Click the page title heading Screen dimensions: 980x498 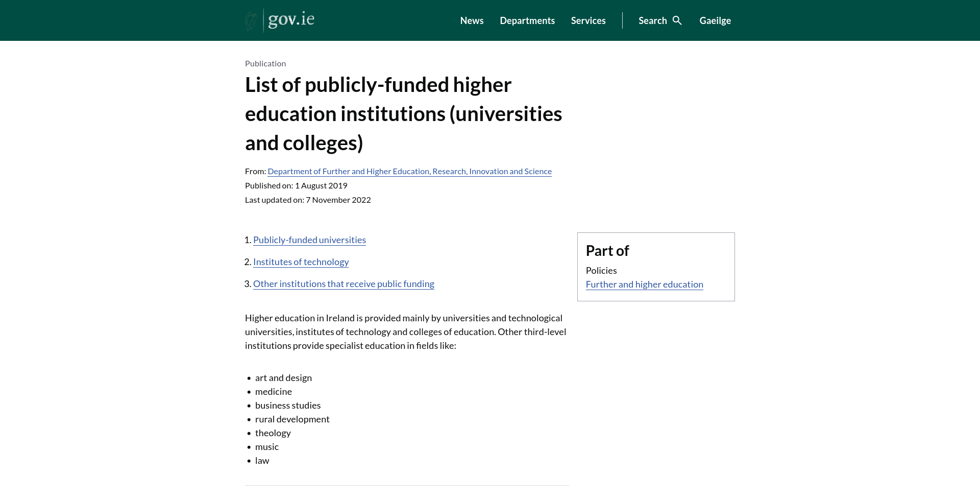pos(403,114)
